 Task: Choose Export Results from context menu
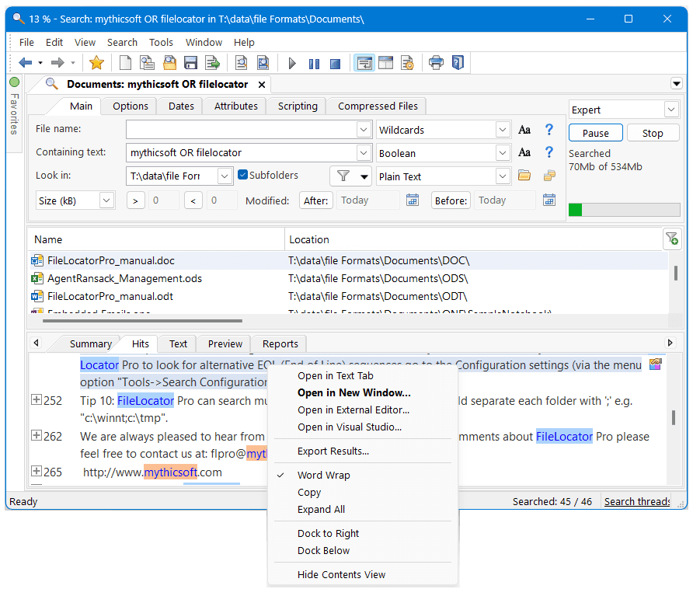pos(333,451)
